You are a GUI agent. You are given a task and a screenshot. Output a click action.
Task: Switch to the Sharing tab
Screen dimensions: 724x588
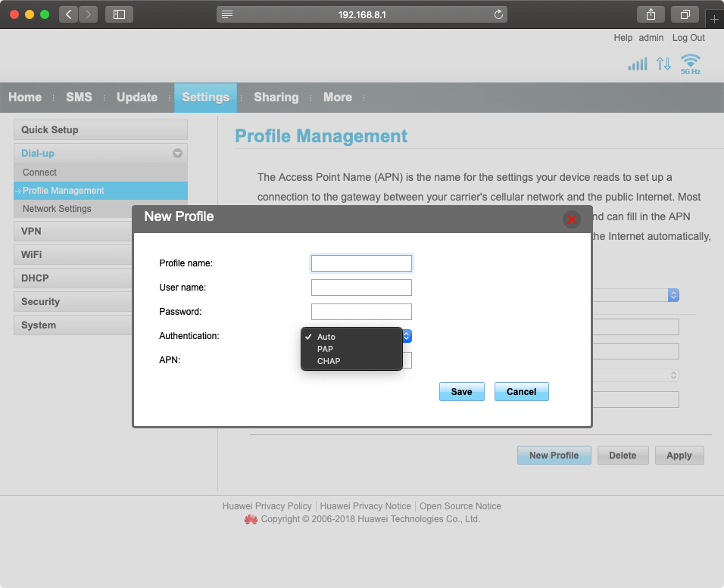point(276,97)
